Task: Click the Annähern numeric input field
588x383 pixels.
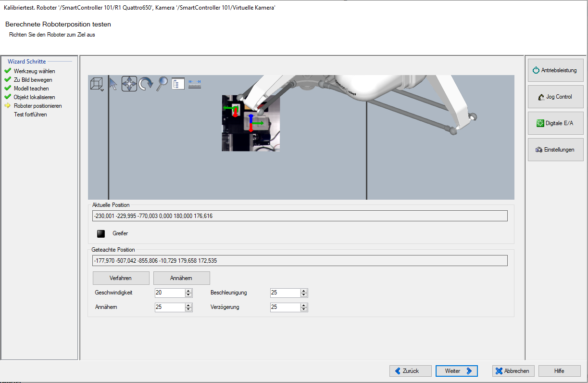Action: coord(169,307)
